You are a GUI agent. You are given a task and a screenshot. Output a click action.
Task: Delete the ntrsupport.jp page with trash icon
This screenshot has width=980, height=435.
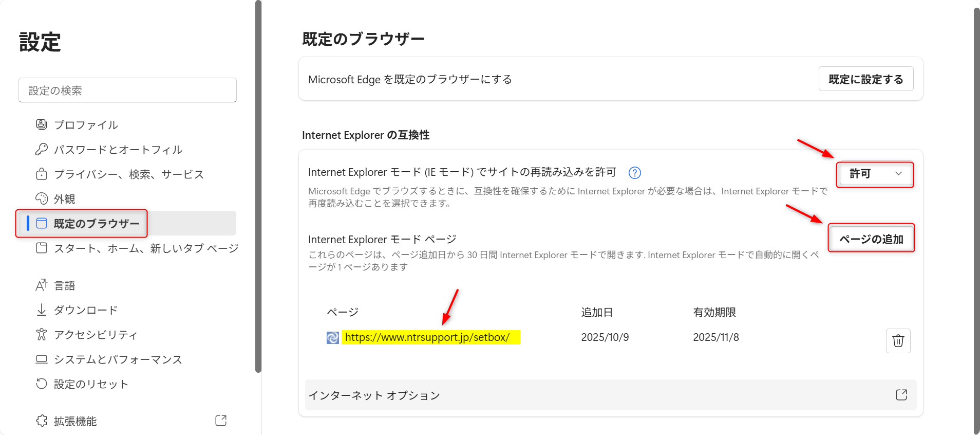pos(898,340)
